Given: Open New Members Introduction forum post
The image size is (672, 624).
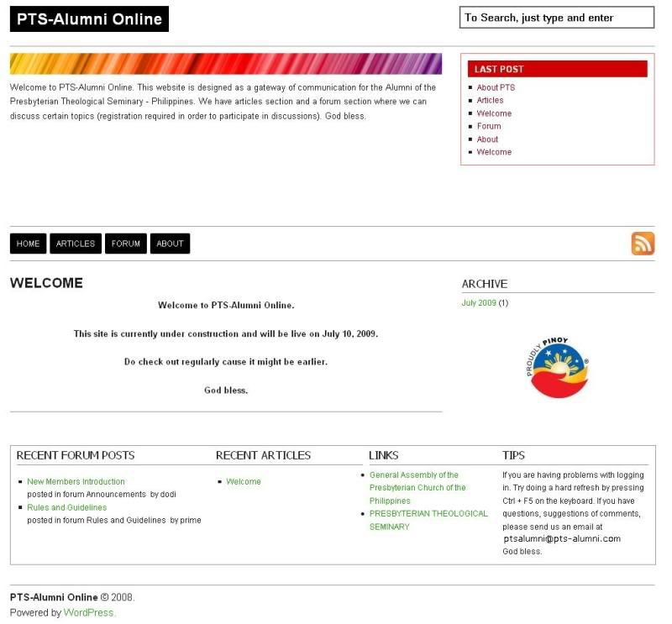Looking at the screenshot, I should click(x=76, y=482).
